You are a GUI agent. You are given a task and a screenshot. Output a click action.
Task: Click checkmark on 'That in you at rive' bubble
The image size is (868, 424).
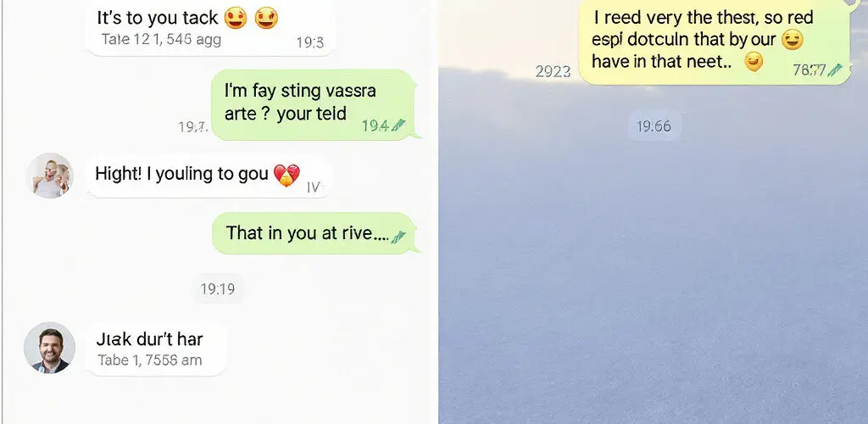click(x=398, y=237)
